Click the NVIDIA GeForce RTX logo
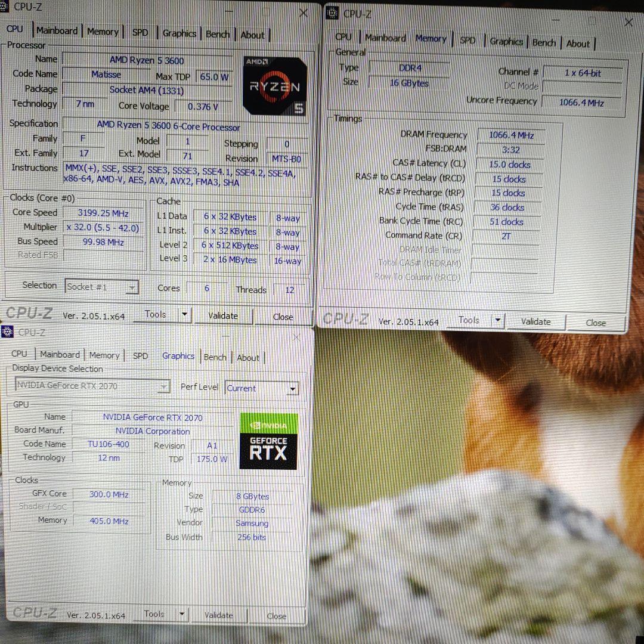This screenshot has height=644, width=644. click(x=267, y=441)
